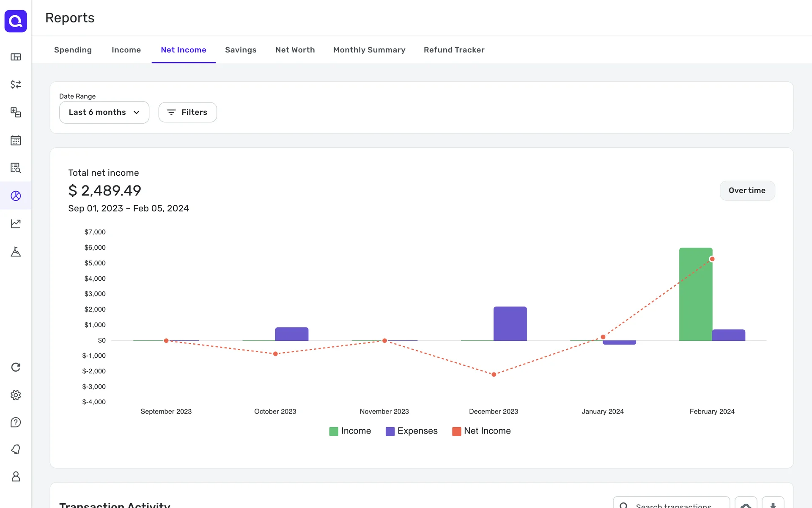Switch to the Monthly Summary tab
Image resolution: width=812 pixels, height=508 pixels.
[369, 50]
